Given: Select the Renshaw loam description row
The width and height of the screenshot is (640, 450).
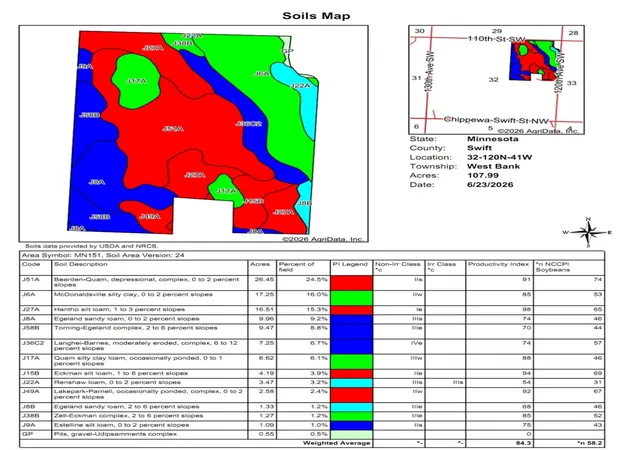Looking at the screenshot, I should click(x=312, y=383).
